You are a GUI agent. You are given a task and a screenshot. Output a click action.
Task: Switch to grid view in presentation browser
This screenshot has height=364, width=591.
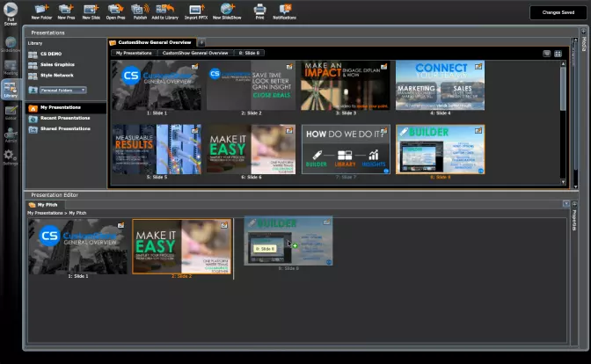pos(558,54)
